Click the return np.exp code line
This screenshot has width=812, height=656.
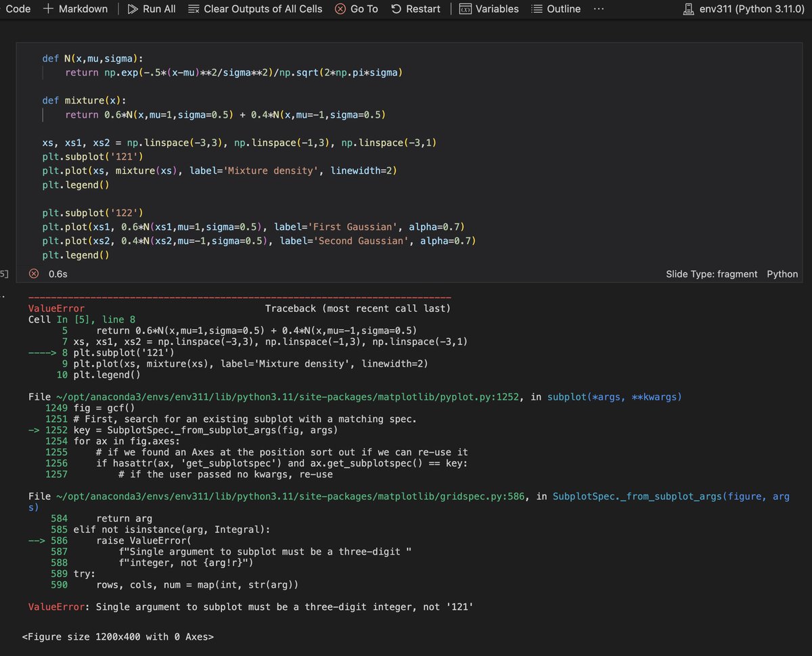pos(234,72)
